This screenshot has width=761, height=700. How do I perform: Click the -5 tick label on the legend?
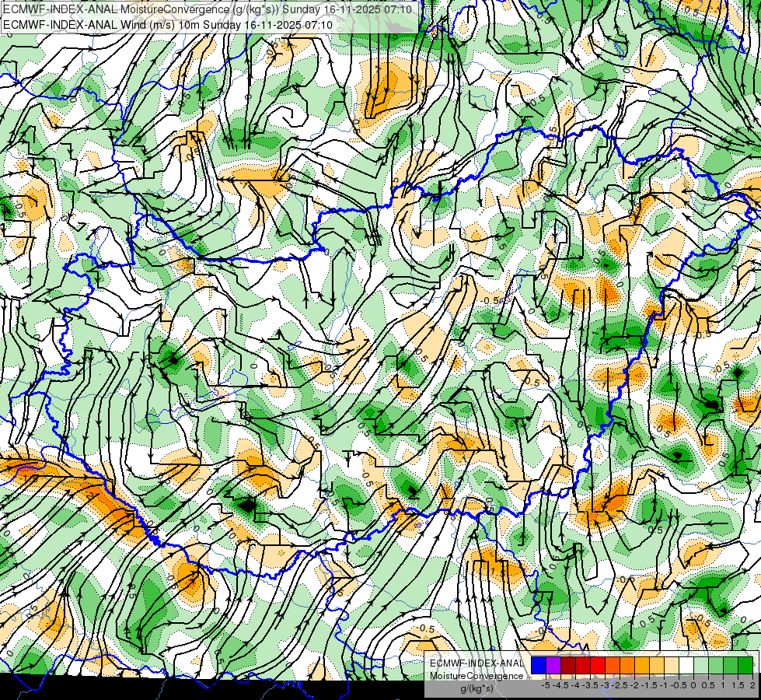click(x=546, y=685)
